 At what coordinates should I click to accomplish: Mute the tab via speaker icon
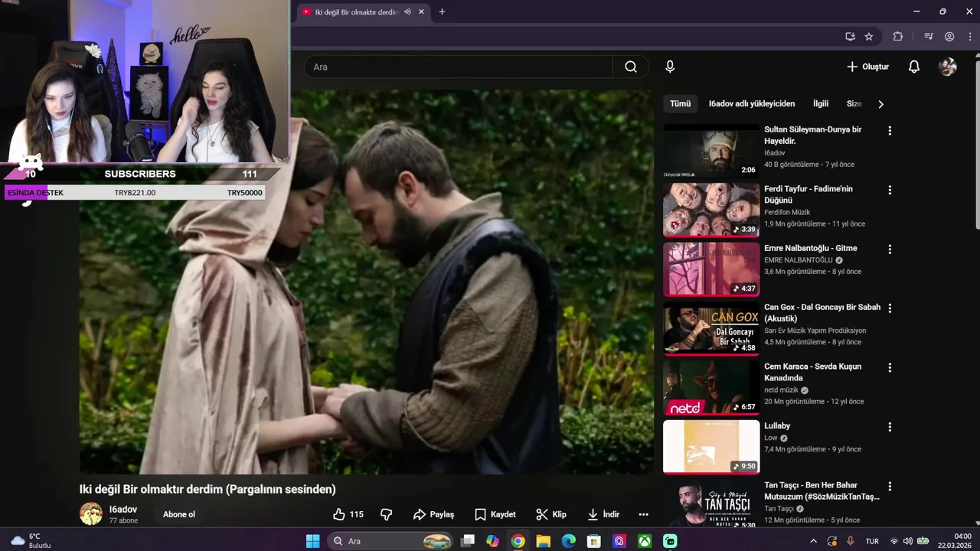pos(407,11)
